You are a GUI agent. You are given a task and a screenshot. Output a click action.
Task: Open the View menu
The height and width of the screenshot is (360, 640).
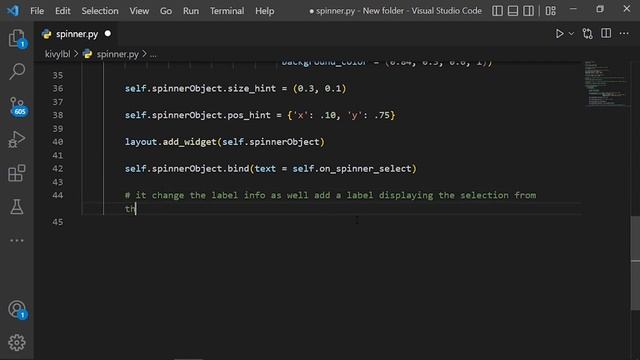139,11
